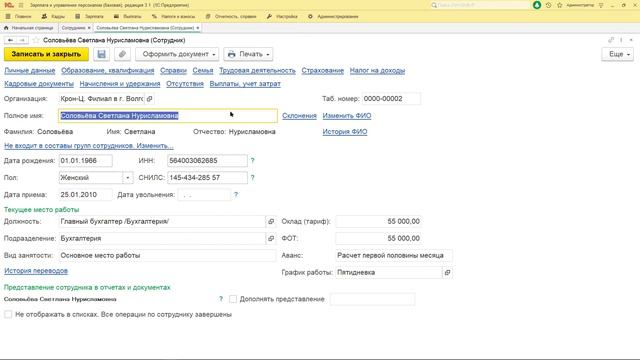640x360 pixels.
Task: Open favorites star in title bar
Action: click(560, 5)
